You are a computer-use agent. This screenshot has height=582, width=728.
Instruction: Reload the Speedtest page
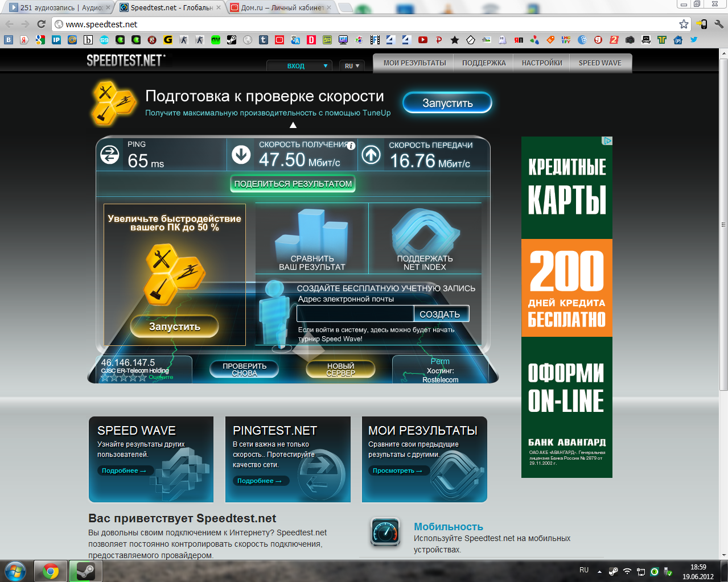pos(41,24)
